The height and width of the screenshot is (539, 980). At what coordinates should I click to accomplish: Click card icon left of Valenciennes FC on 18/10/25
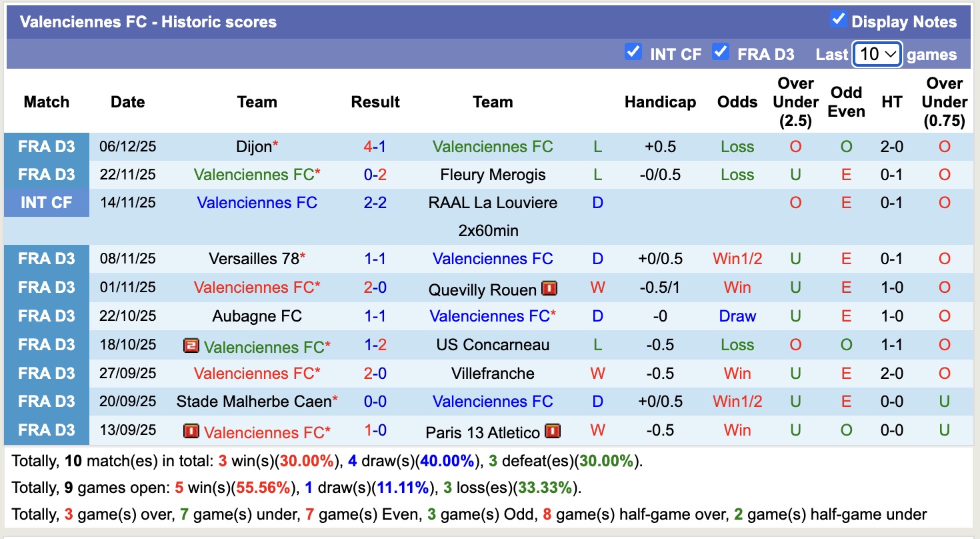(x=191, y=346)
